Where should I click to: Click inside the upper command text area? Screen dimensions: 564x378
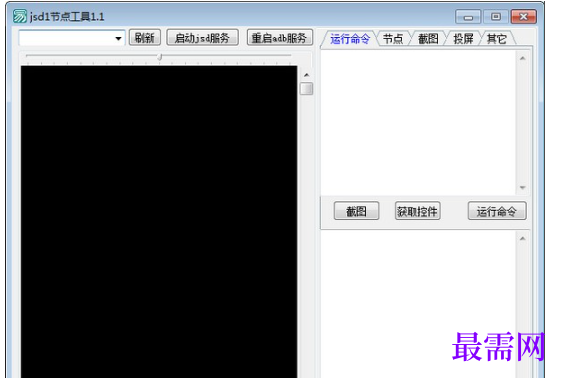(418, 122)
